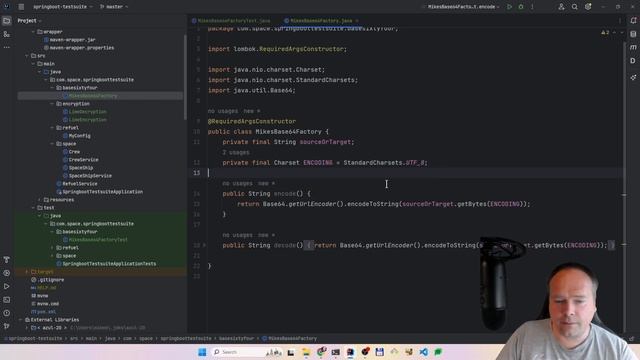Open the Problems tool window

(x=7, y=313)
